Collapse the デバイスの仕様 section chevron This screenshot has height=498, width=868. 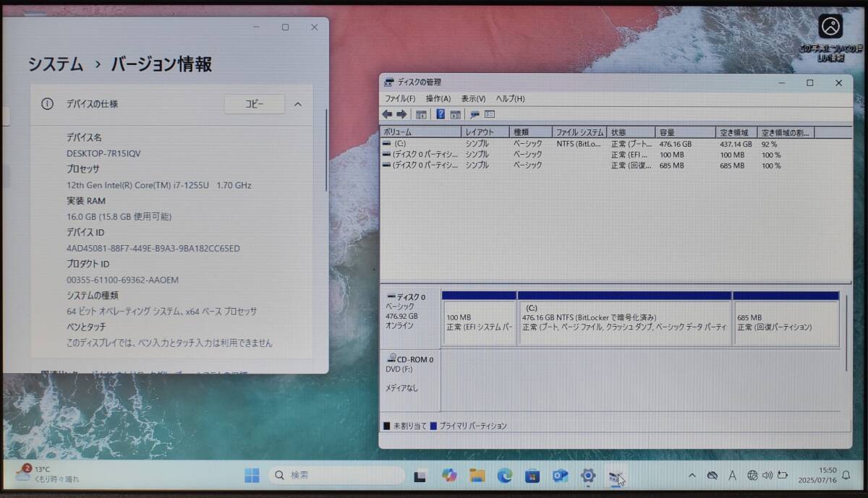tap(298, 104)
